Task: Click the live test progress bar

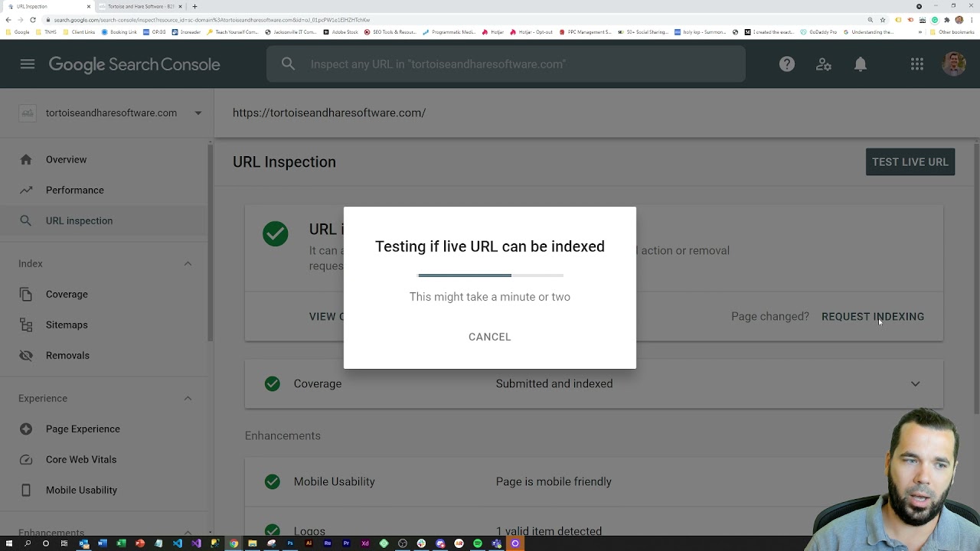Action: click(490, 275)
